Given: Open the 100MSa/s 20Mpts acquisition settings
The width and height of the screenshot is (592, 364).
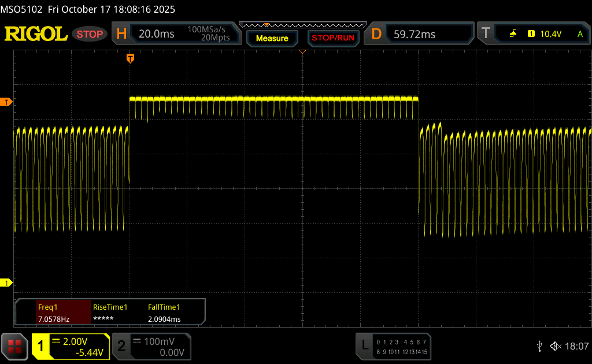Looking at the screenshot, I should point(209,34).
